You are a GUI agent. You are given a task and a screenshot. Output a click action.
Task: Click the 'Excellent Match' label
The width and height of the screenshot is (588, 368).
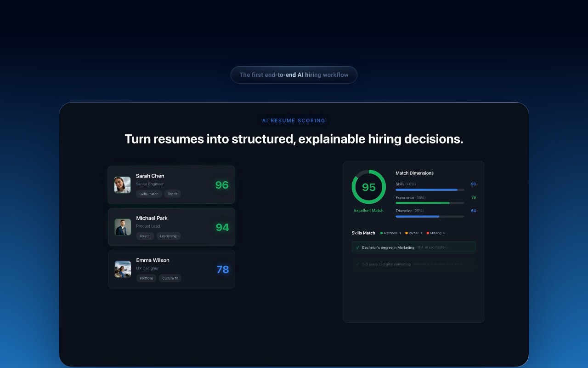(x=369, y=211)
